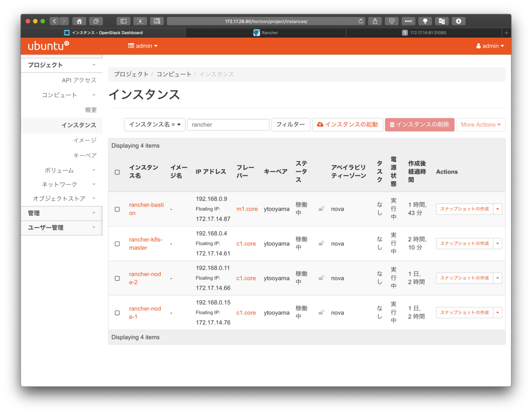
Task: Select the OpenStack Dashboard browser tab
Action: [103, 33]
